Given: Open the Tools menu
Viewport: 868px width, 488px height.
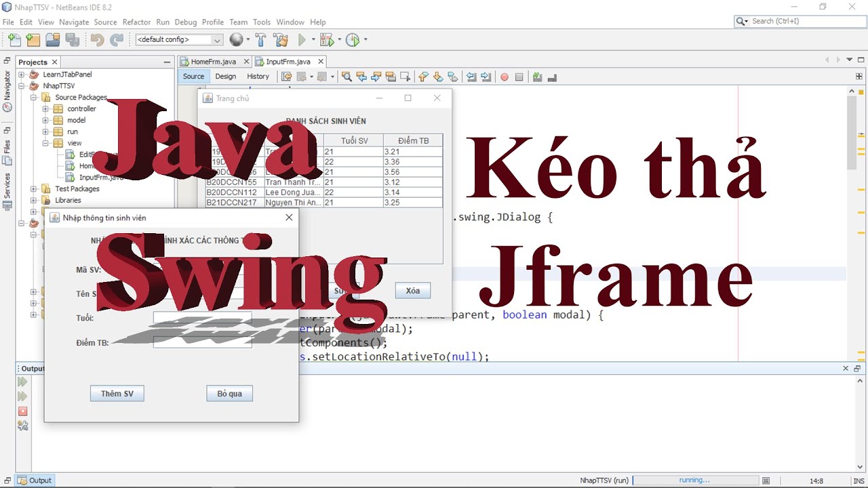Looking at the screenshot, I should 262,22.
